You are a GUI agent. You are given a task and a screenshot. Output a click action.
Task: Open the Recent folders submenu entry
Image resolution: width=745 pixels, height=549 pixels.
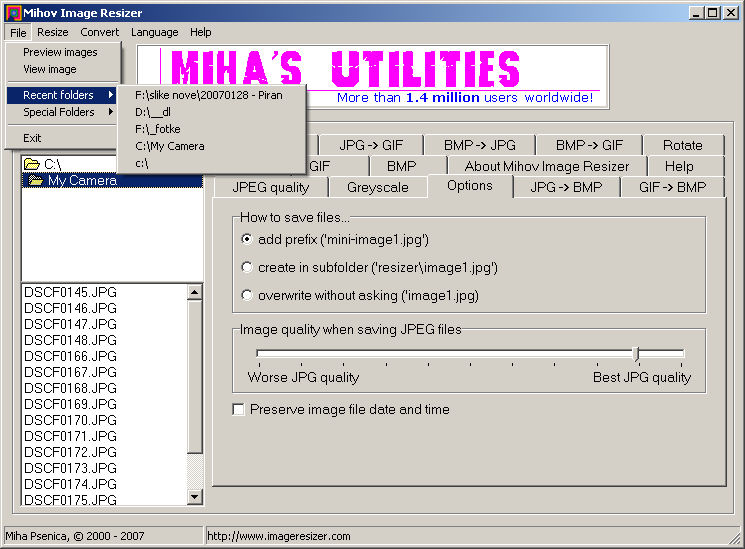pos(62,95)
